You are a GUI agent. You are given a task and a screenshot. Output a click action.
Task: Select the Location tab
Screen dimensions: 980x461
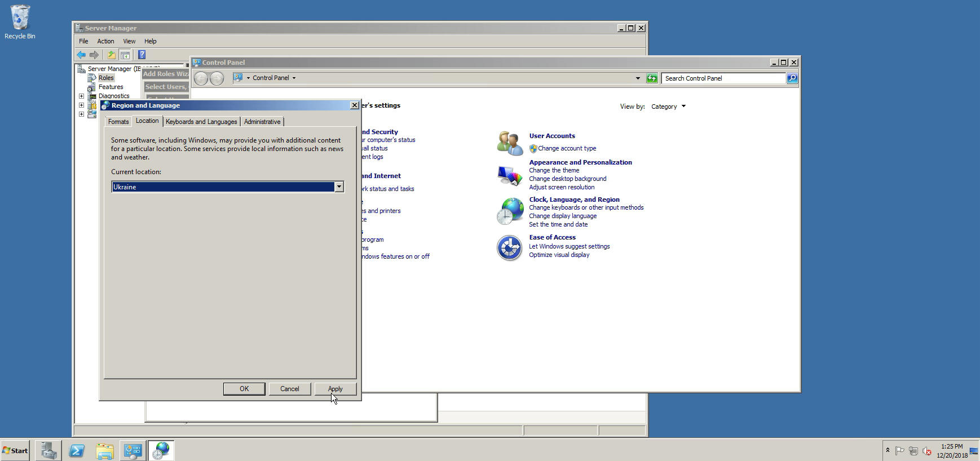point(147,121)
